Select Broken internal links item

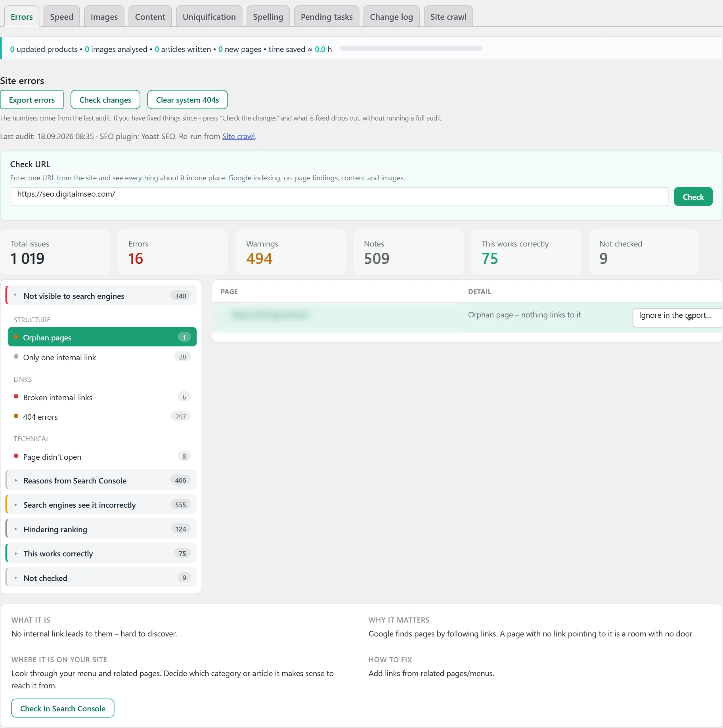click(102, 397)
